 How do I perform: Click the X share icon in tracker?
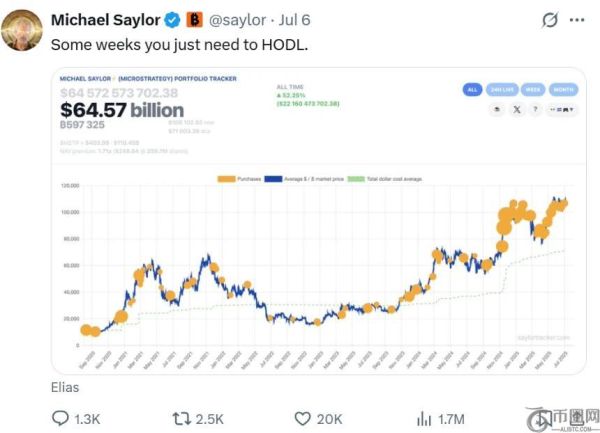pyautogui.click(x=518, y=109)
